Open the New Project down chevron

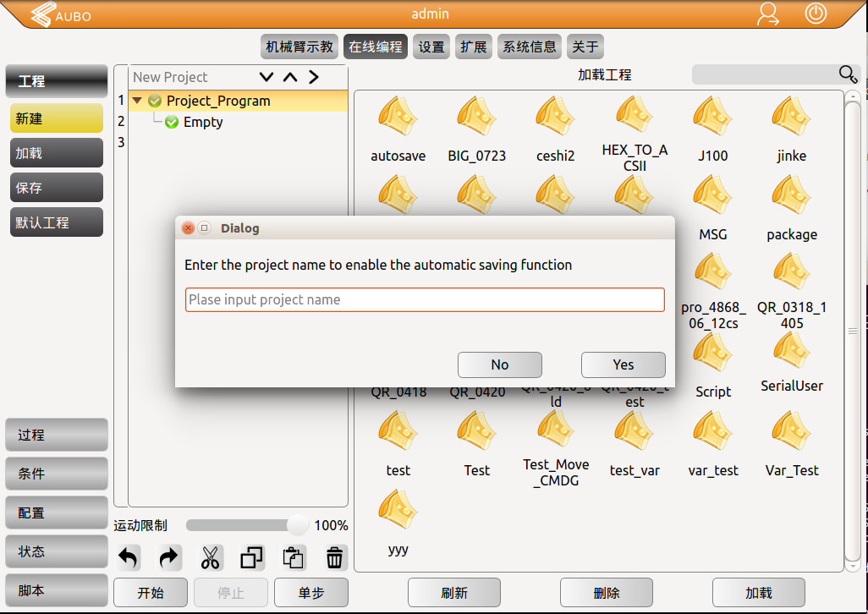pos(266,76)
